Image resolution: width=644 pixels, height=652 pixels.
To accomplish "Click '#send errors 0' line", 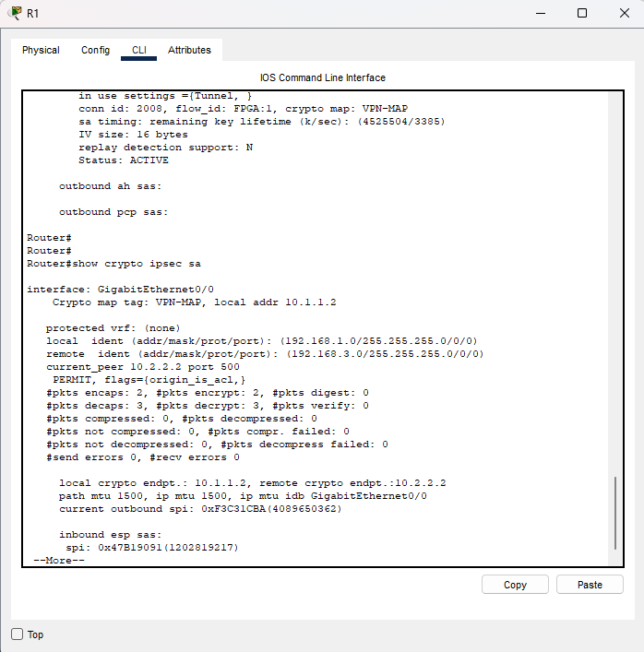I will (x=143, y=457).
